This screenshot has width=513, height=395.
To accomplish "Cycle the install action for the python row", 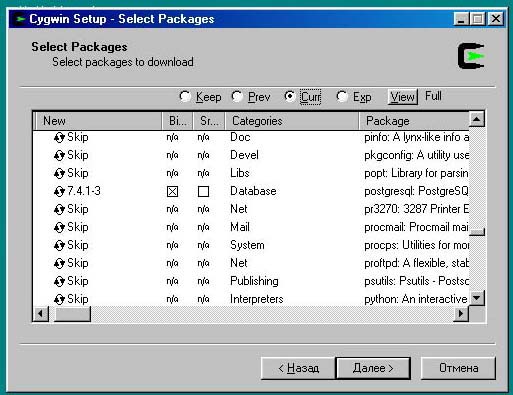I will click(x=59, y=299).
